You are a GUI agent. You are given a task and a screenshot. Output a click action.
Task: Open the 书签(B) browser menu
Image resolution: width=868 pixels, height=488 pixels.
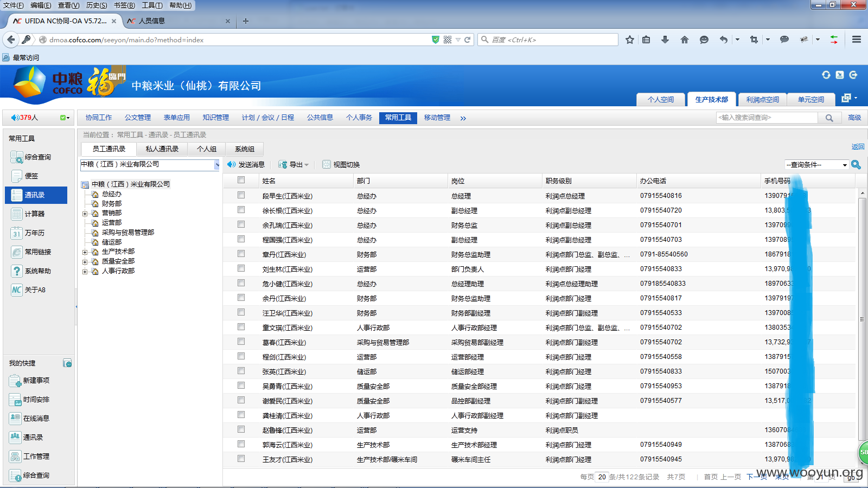124,5
